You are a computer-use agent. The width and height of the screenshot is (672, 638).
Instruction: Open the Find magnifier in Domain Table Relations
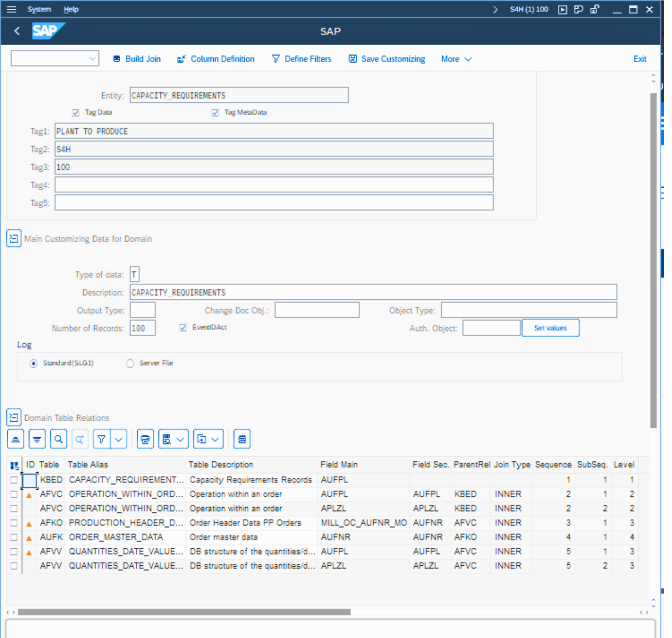(58, 440)
